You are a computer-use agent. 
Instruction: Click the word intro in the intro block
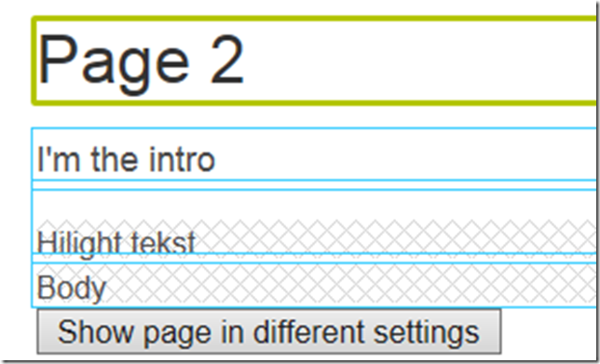pyautogui.click(x=183, y=159)
